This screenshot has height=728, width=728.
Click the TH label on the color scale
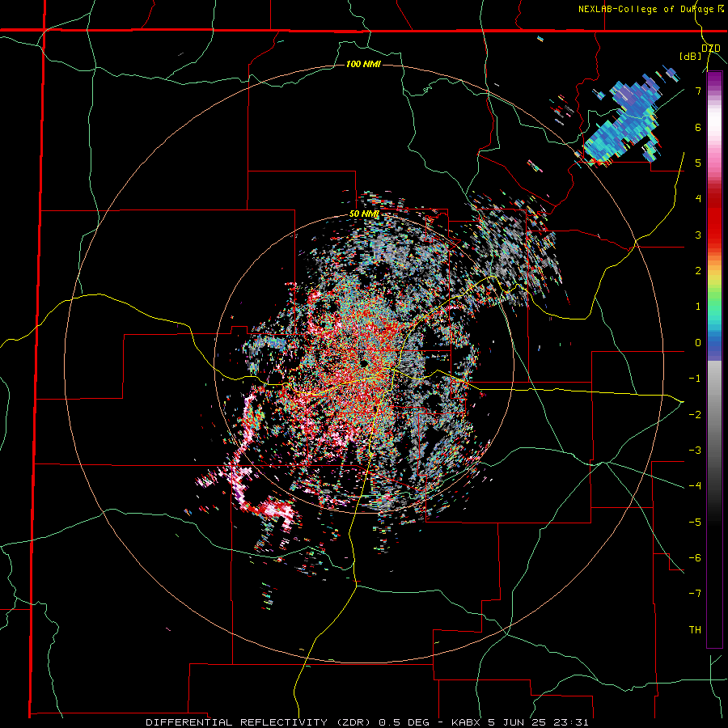(x=695, y=629)
